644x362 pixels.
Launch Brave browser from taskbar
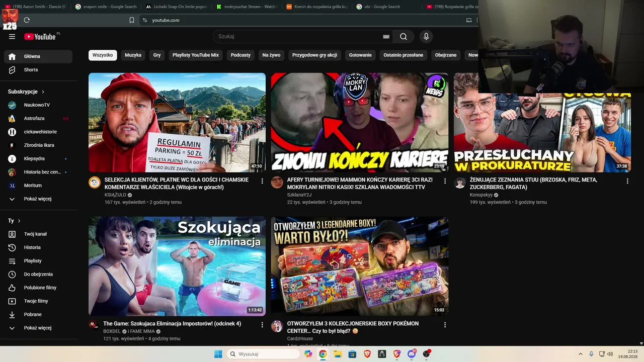coord(367,354)
